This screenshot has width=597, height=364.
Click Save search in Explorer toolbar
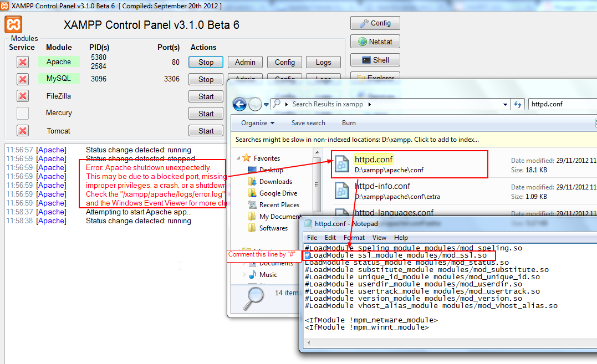(x=308, y=123)
